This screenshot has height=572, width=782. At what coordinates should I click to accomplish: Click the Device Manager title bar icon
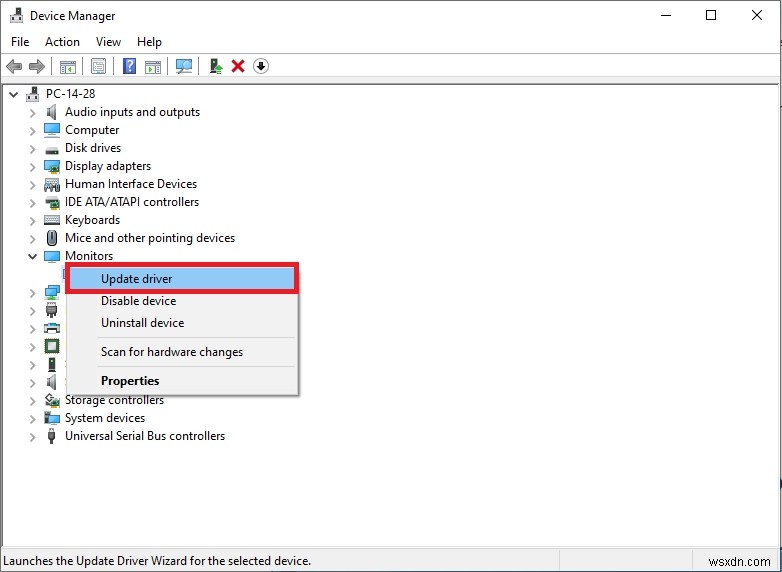click(16, 15)
